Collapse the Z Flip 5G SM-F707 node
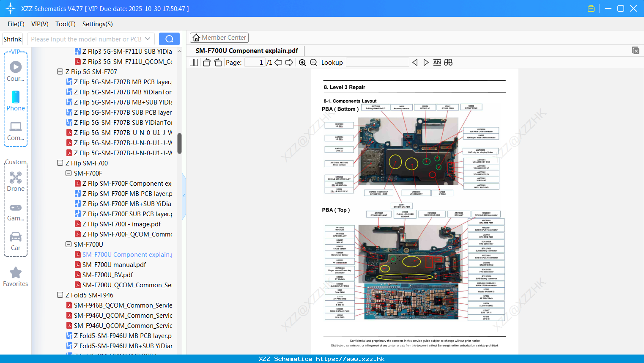 (x=60, y=71)
